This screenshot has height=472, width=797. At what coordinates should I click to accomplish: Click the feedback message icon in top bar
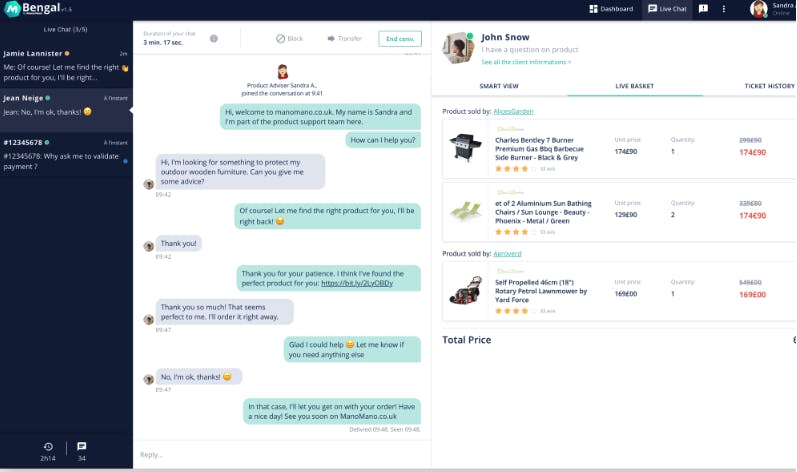[703, 9]
